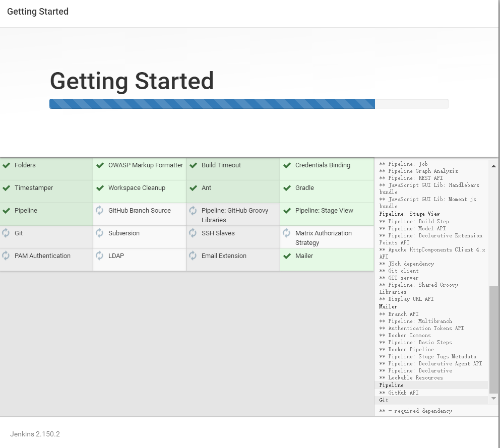Click '** Pipeline: REST API' log line

pos(411,178)
